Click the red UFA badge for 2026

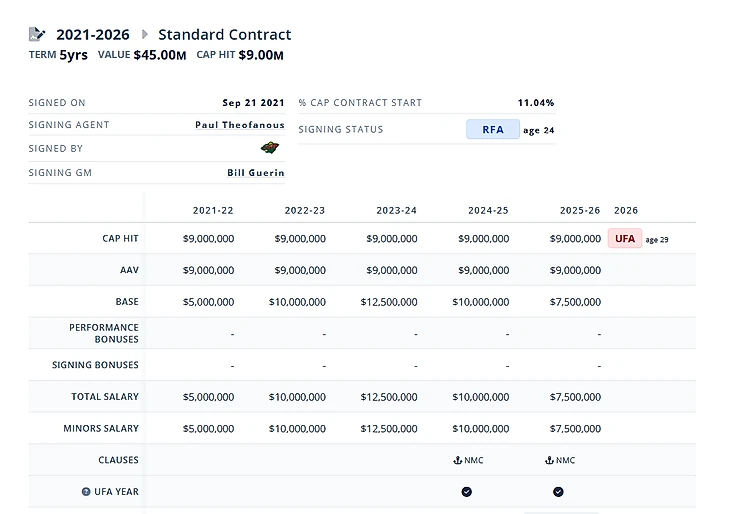click(x=625, y=239)
